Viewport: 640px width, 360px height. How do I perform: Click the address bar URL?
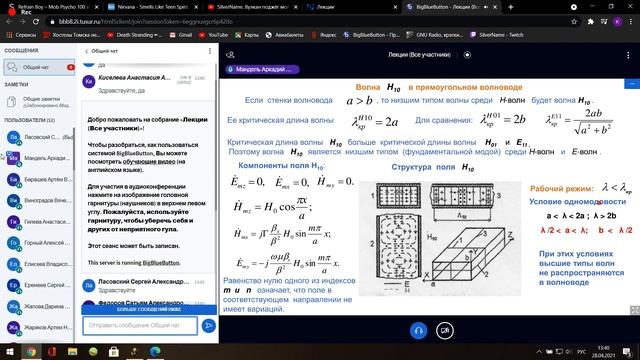(x=146, y=22)
